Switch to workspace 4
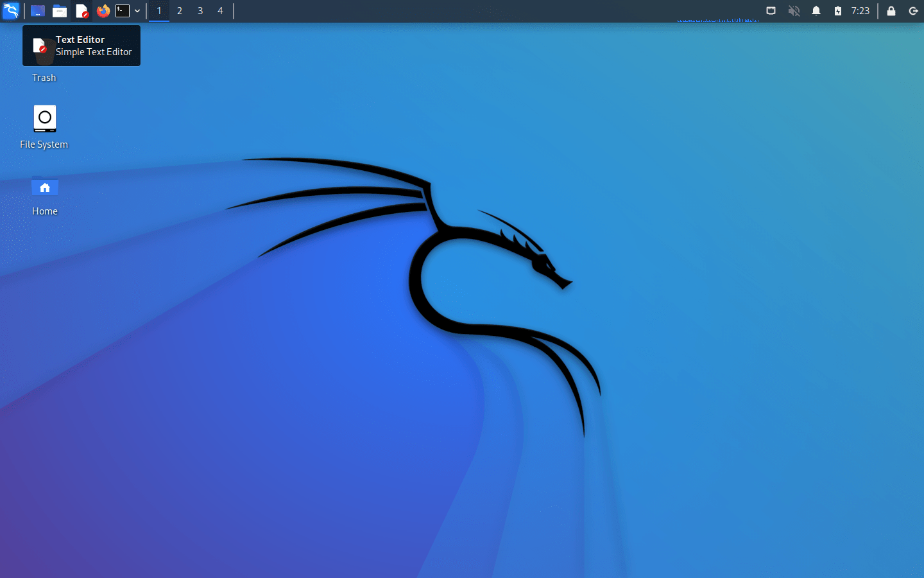Image resolution: width=924 pixels, height=578 pixels. point(220,11)
